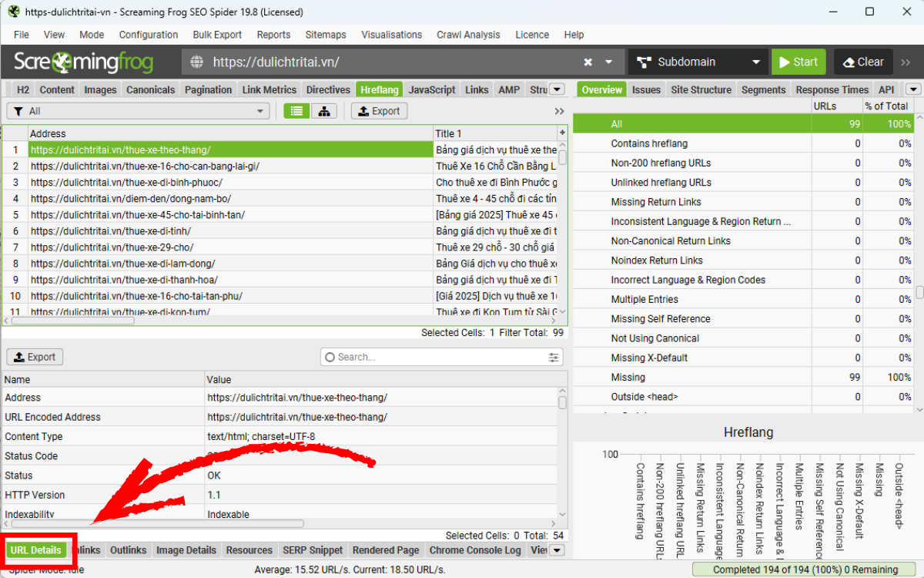Open the All filter dropdown

point(139,111)
